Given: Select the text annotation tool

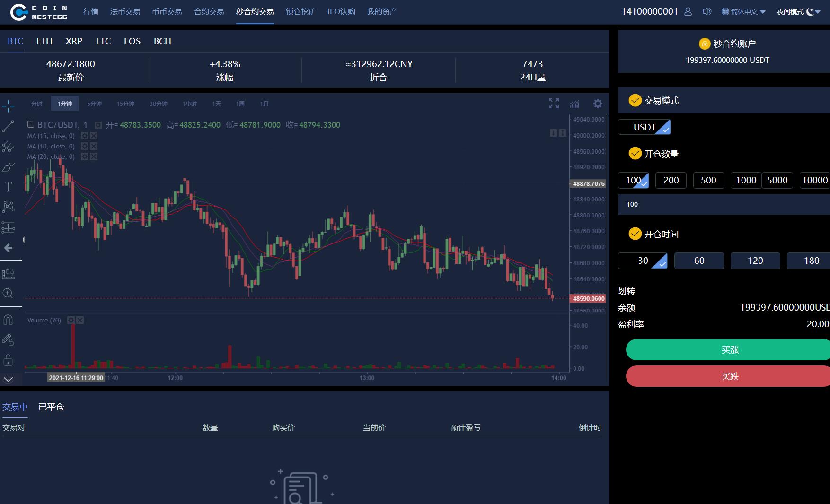Looking at the screenshot, I should point(8,187).
